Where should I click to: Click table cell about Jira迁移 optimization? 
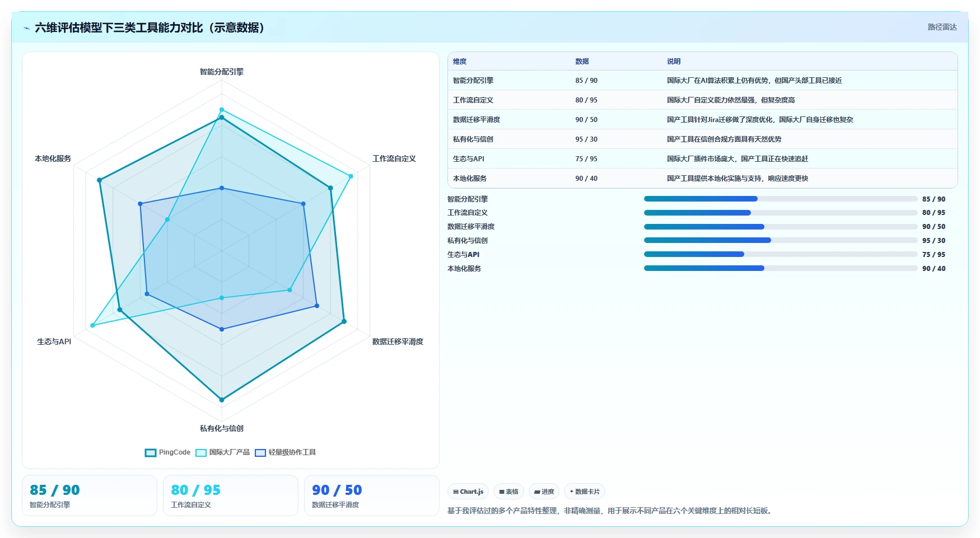tap(760, 120)
